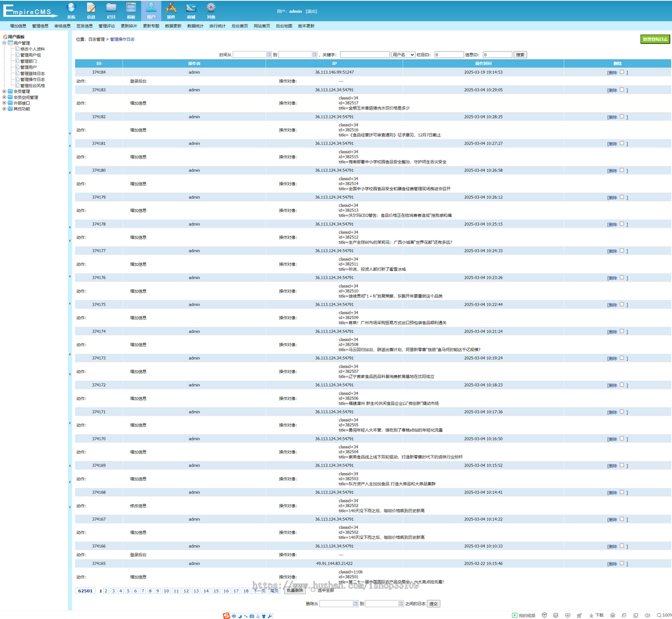The height and width of the screenshot is (619, 672).
Task: Open 增加信息 in the top menu
Action: 18,26
